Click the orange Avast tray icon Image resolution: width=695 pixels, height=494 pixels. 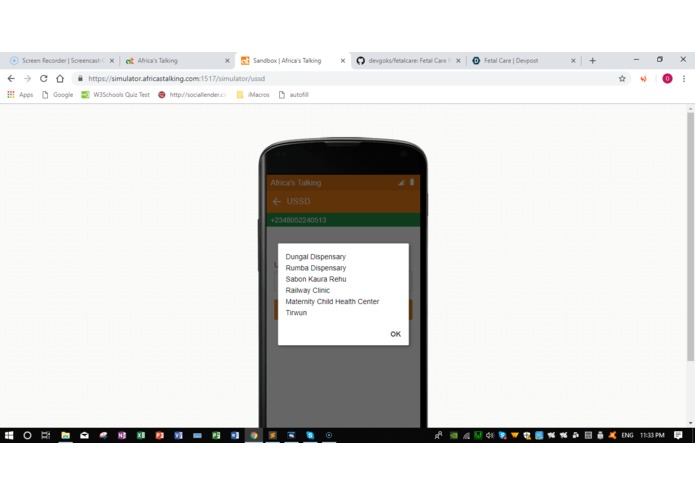tap(612, 436)
